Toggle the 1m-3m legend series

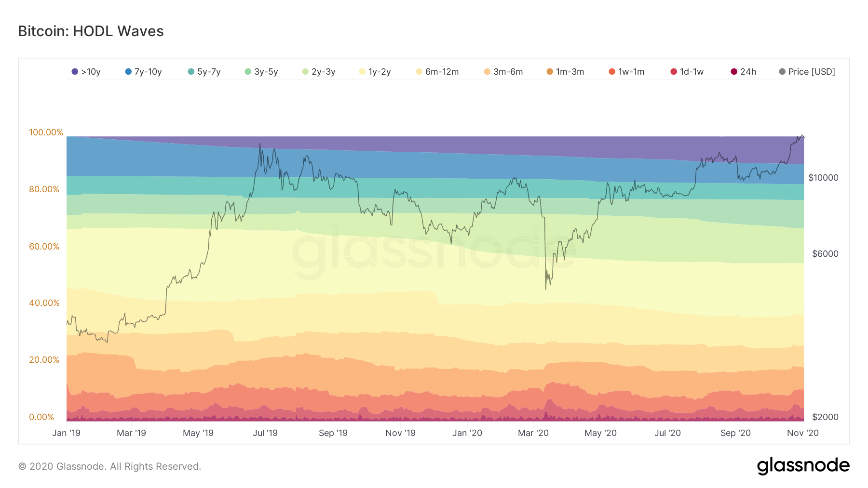click(x=565, y=72)
